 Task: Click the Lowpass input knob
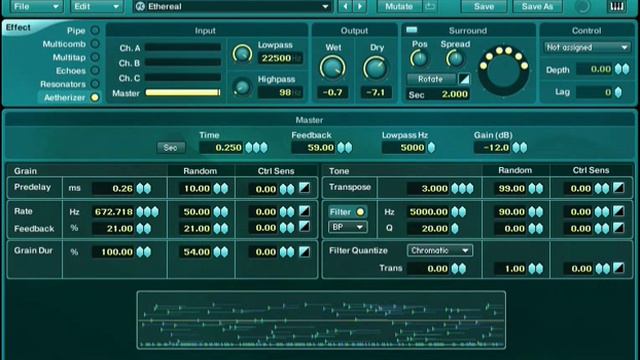coord(242,54)
